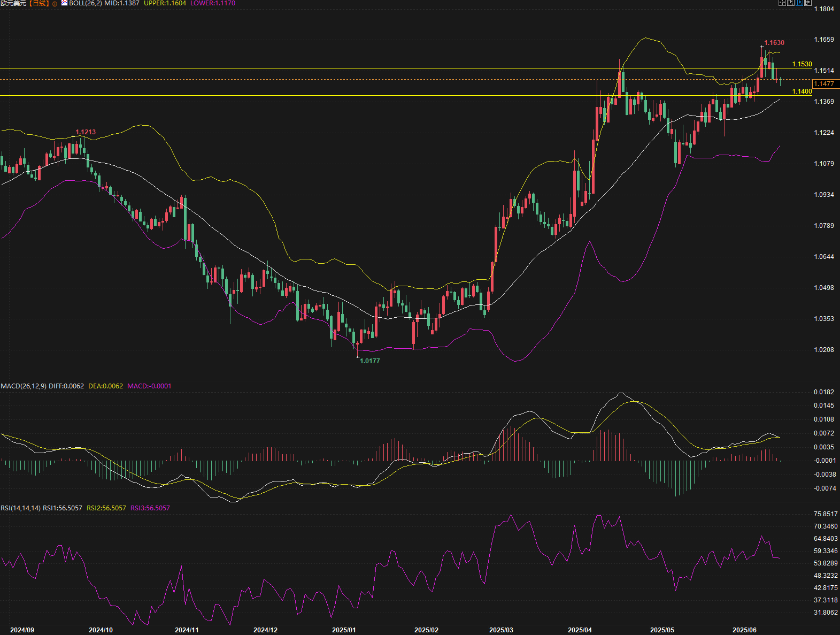
Task: Click the 2025/02 date on the time axis
Action: pyautogui.click(x=426, y=630)
